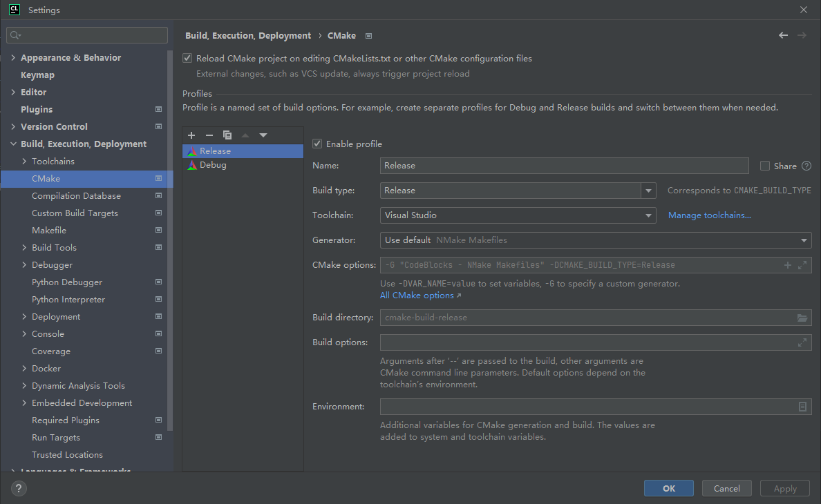821x504 pixels.
Task: Open the Build type dropdown
Action: pyautogui.click(x=648, y=191)
